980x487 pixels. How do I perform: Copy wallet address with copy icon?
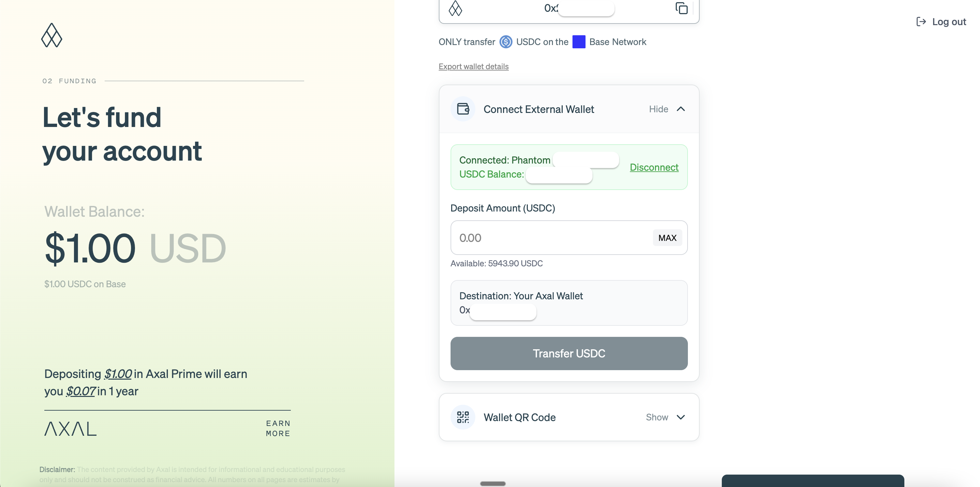(681, 8)
